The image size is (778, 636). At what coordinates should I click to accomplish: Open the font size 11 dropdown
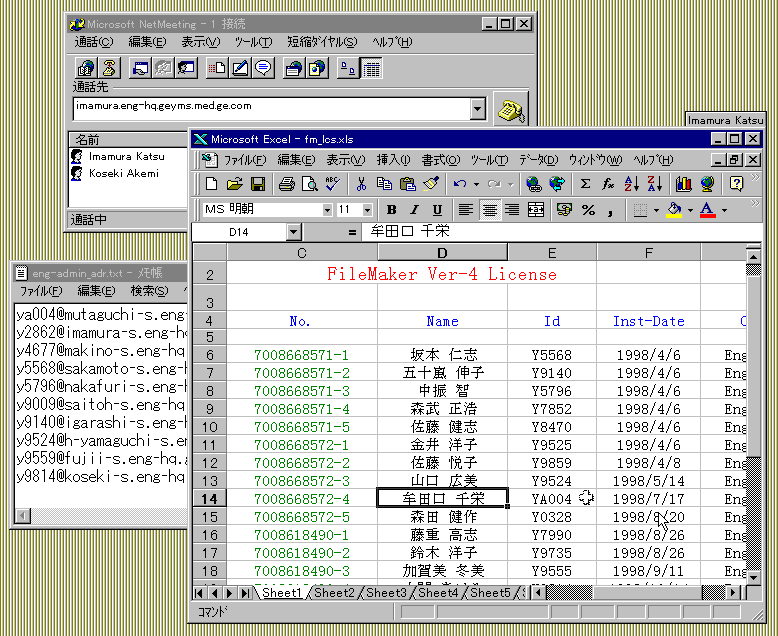tap(367, 210)
